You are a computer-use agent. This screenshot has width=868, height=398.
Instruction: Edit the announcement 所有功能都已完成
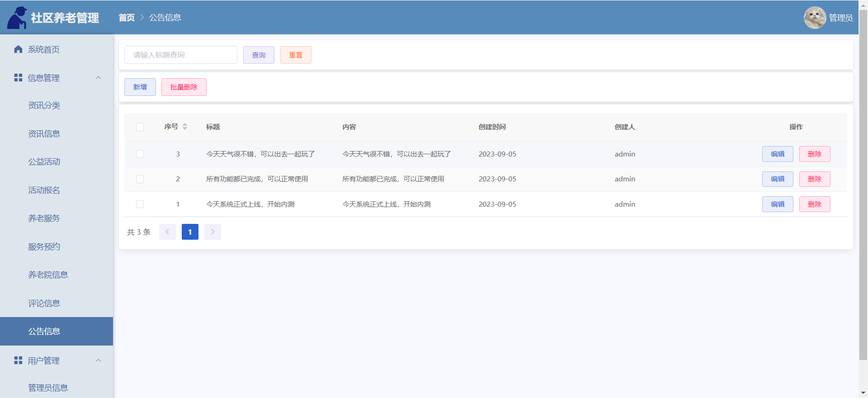pyautogui.click(x=778, y=179)
